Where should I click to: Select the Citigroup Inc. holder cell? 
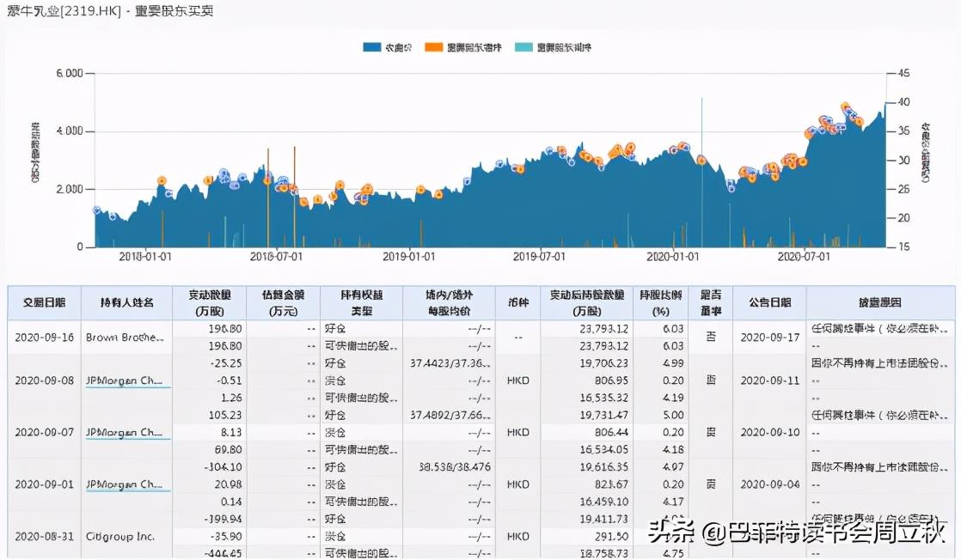[x=120, y=536]
